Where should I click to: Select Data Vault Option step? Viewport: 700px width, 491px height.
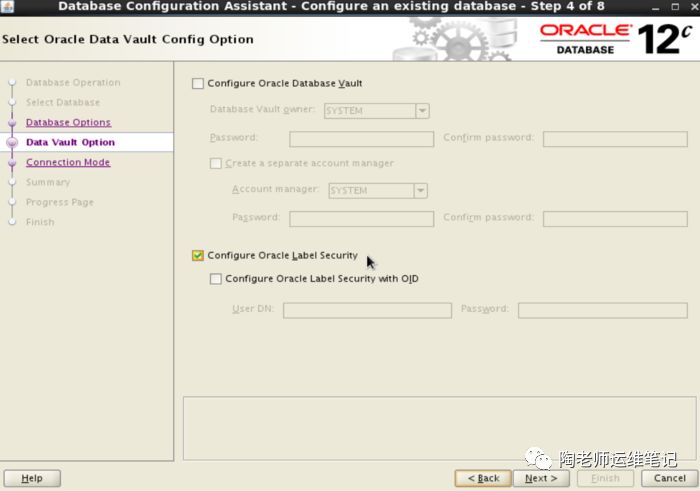(71, 142)
